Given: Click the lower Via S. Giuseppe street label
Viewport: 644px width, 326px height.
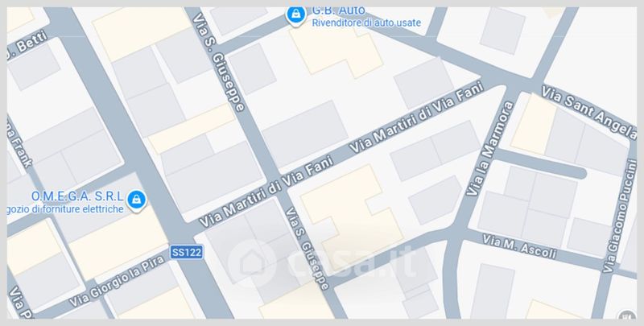Looking at the screenshot, I should pos(308,249).
